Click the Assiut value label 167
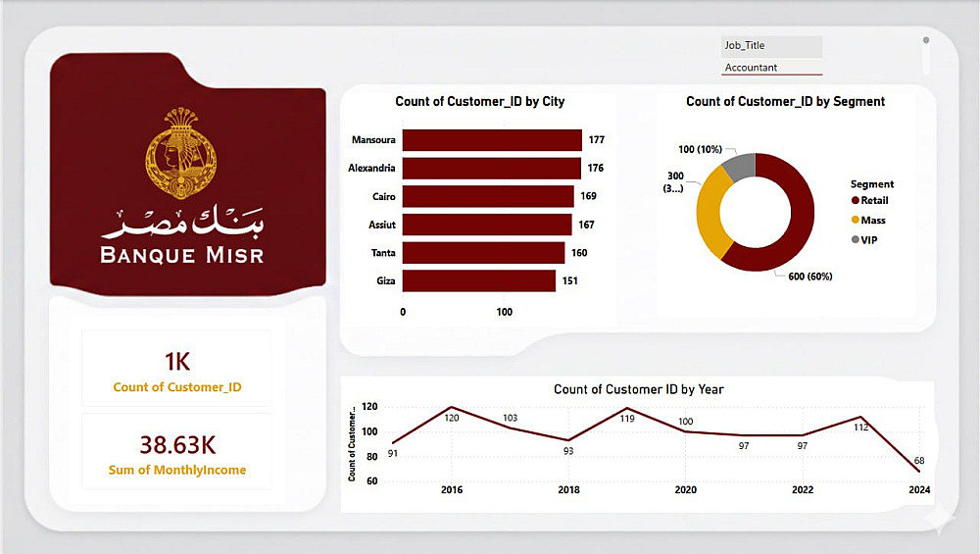Screen dimensions: 980x554 point(586,225)
